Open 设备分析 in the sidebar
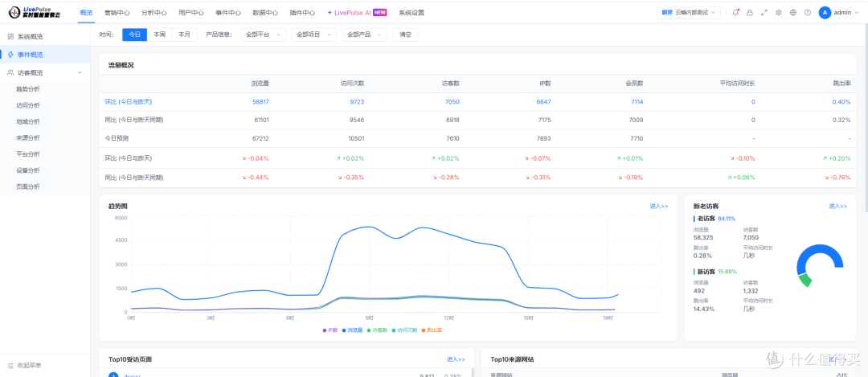 click(27, 170)
